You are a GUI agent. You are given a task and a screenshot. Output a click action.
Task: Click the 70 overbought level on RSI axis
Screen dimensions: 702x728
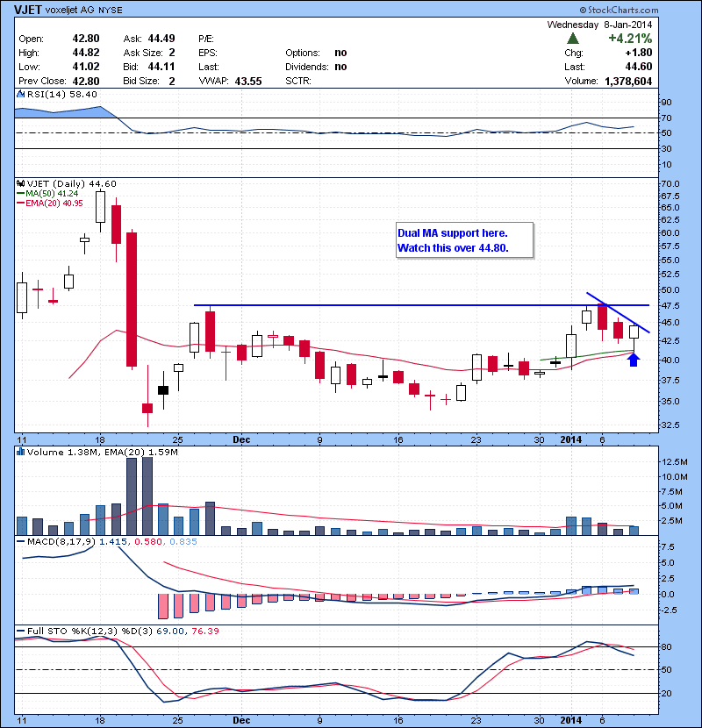pos(666,118)
